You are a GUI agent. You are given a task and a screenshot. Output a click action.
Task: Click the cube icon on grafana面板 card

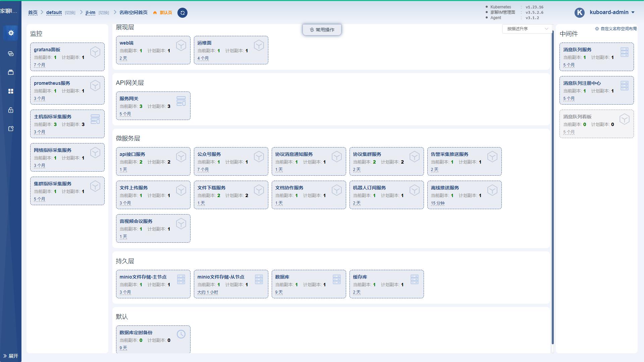click(x=95, y=52)
